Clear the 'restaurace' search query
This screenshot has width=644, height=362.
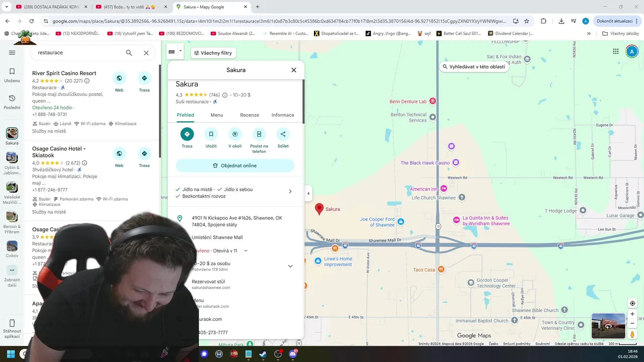coord(146,53)
